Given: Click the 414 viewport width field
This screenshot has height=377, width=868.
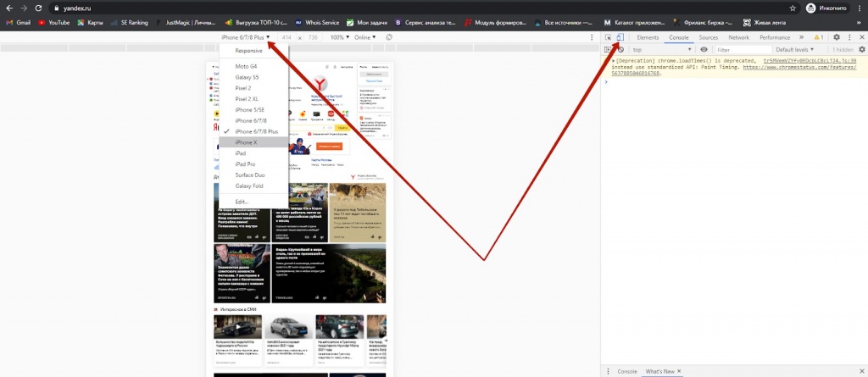Looking at the screenshot, I should point(287,37).
